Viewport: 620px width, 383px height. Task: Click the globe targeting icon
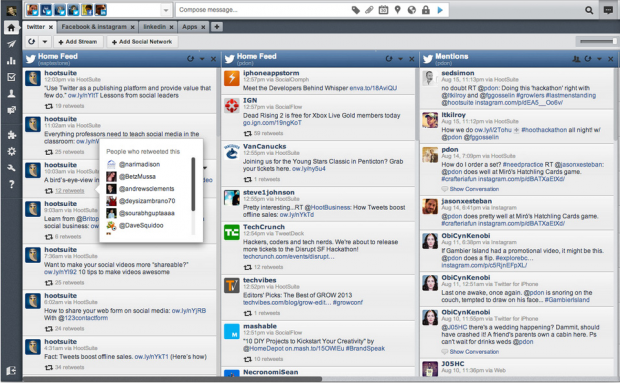[x=412, y=10]
